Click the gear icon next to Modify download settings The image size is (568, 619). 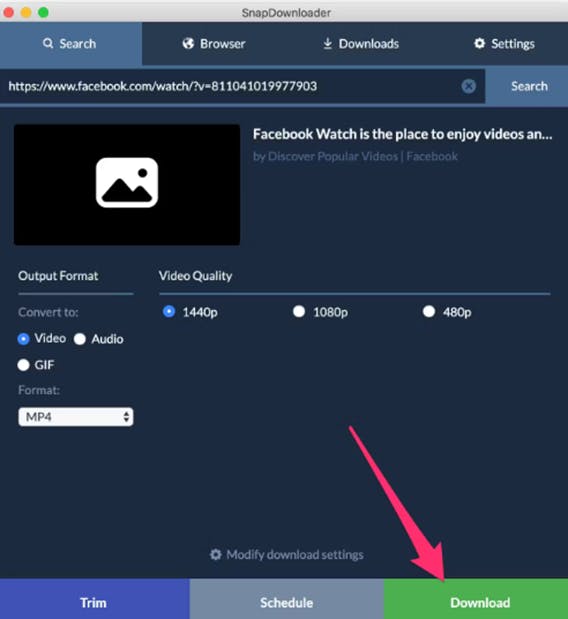(216, 554)
